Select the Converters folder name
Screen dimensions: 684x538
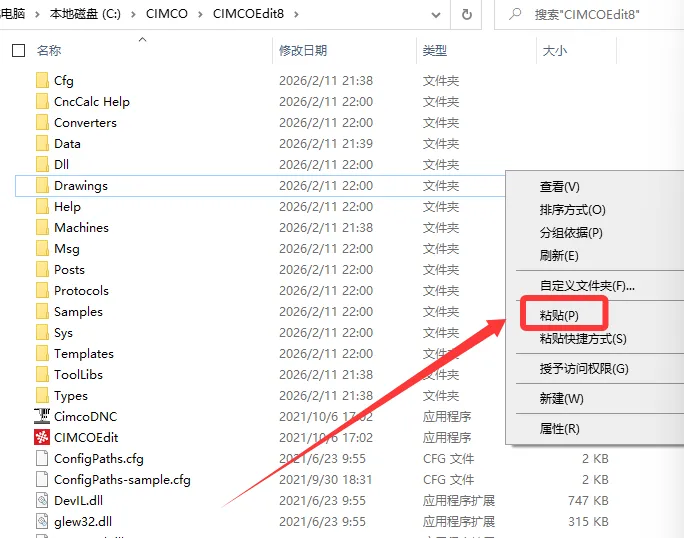tap(86, 123)
